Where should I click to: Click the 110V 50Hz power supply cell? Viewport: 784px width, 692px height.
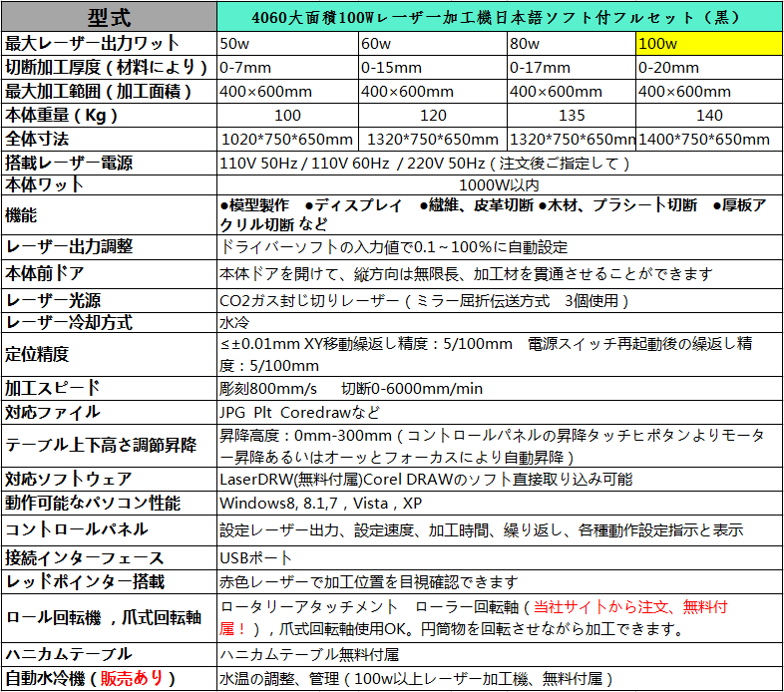[500, 163]
